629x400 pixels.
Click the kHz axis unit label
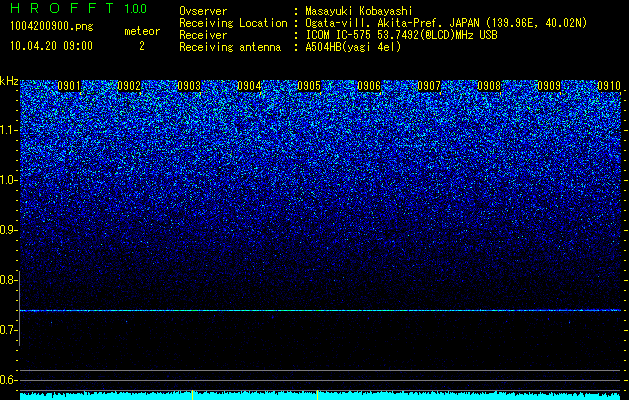pyautogui.click(x=9, y=81)
